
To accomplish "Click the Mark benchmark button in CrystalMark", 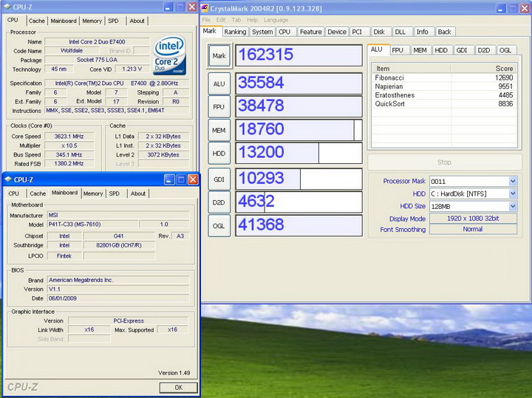I will click(219, 55).
